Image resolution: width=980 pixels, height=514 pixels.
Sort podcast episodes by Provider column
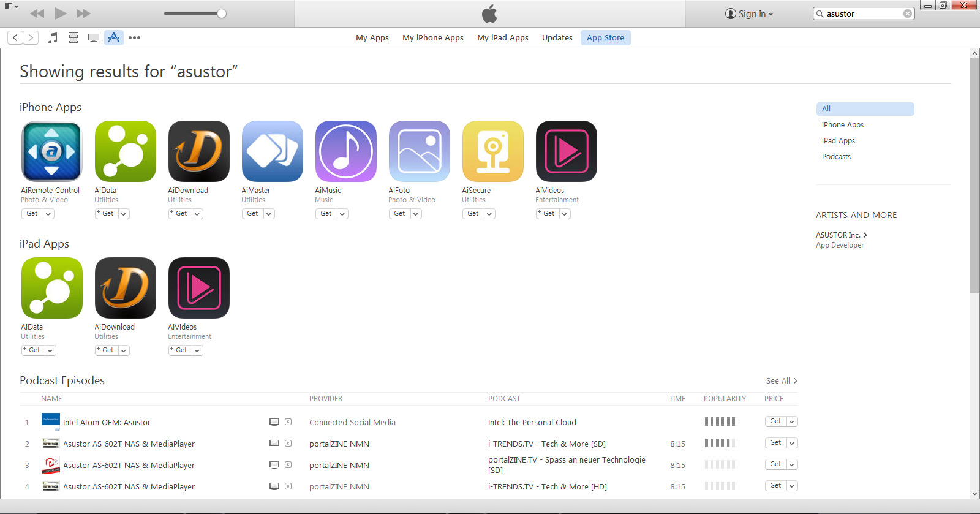pyautogui.click(x=326, y=399)
